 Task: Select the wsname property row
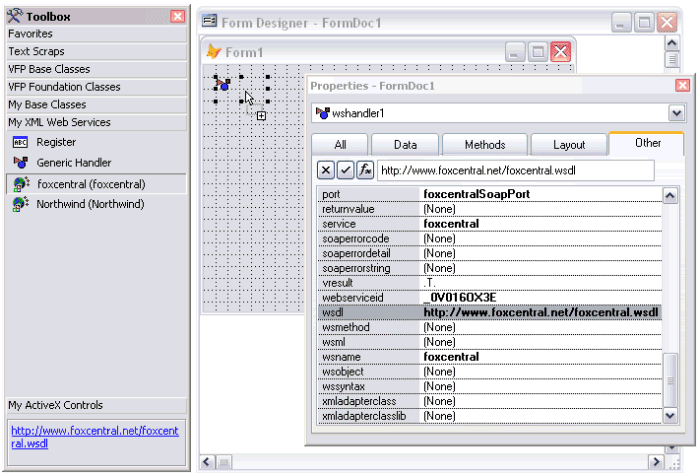pyautogui.click(x=489, y=356)
